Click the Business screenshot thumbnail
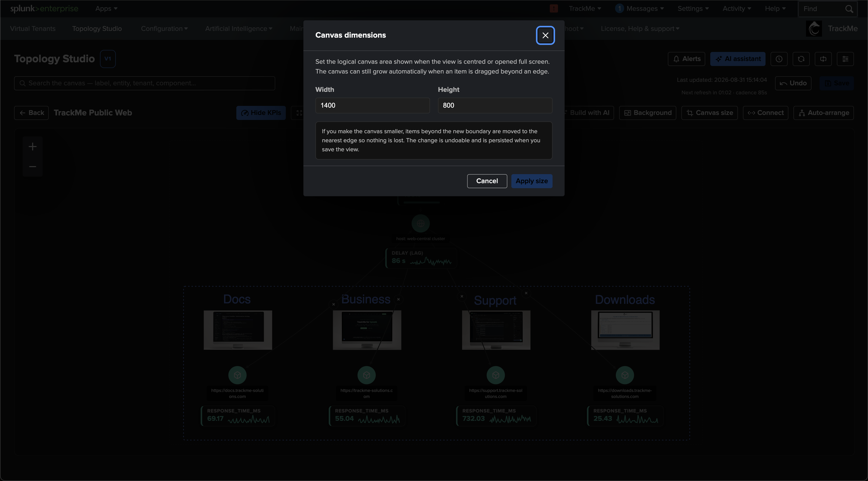Screen dimensions: 868x481 click(367, 330)
